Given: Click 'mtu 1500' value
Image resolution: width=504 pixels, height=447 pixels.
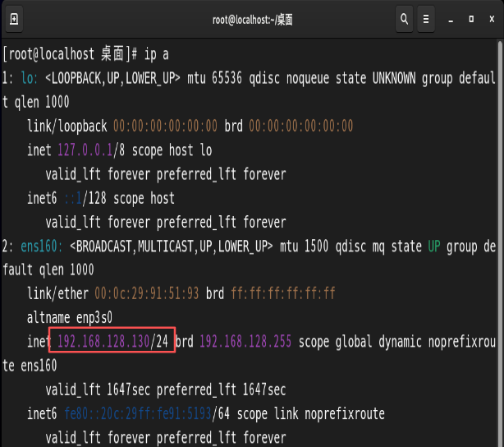Looking at the screenshot, I should pos(304,247).
